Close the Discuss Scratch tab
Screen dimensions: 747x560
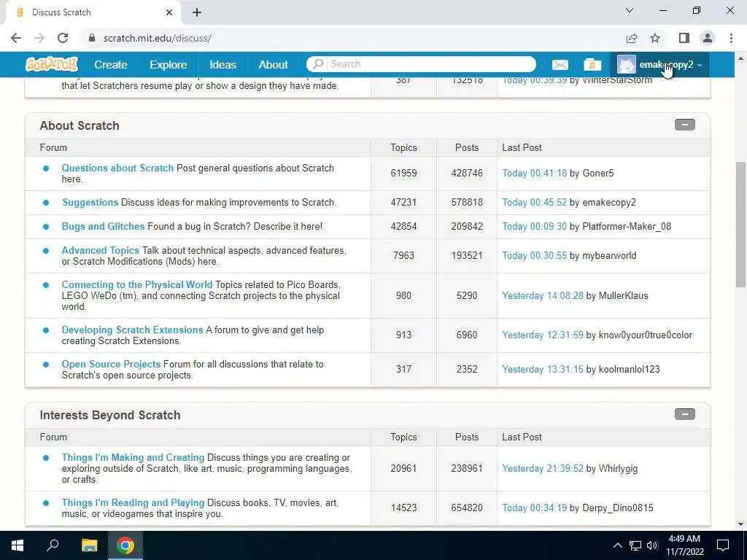pos(169,12)
